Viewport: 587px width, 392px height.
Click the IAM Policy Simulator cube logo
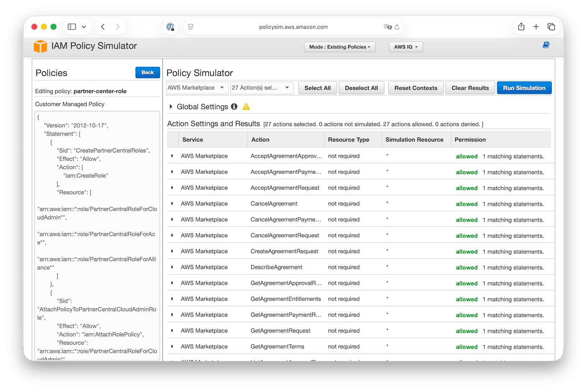tap(40, 46)
